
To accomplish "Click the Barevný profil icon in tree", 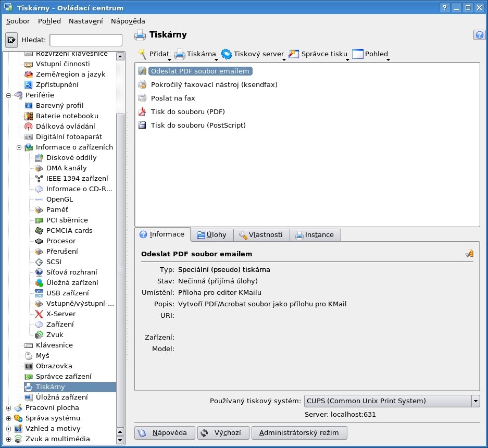I will [29, 106].
